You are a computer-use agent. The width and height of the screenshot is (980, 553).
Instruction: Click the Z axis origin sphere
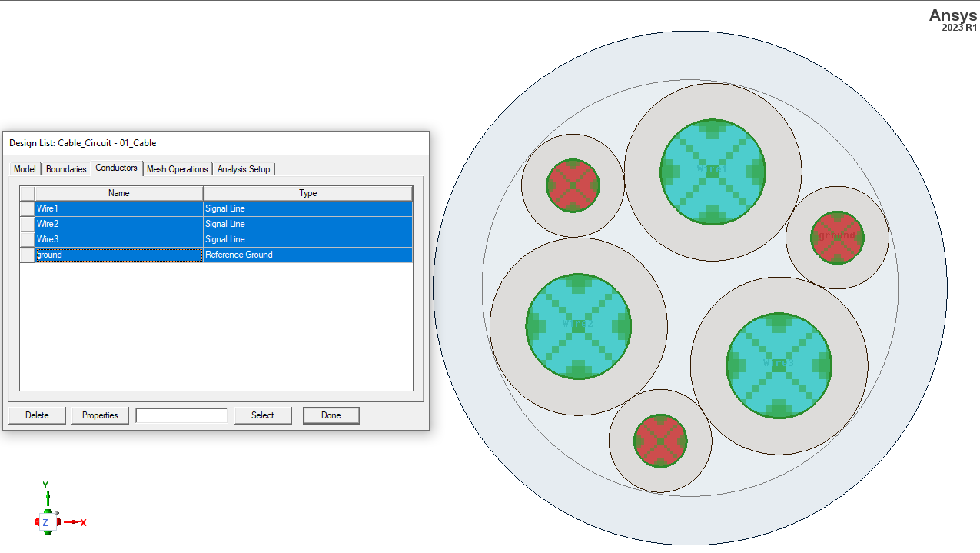pos(47,521)
